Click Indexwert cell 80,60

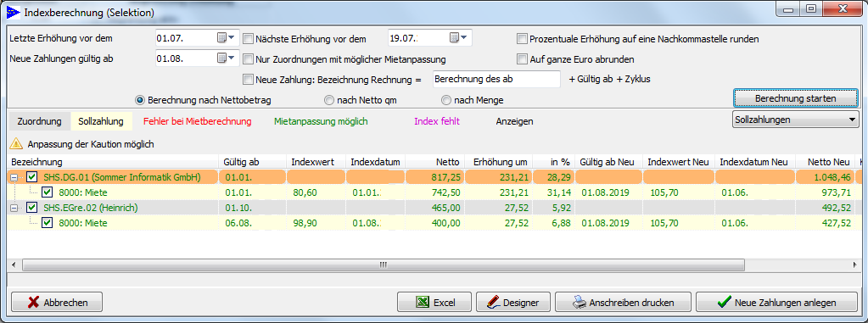coord(305,192)
